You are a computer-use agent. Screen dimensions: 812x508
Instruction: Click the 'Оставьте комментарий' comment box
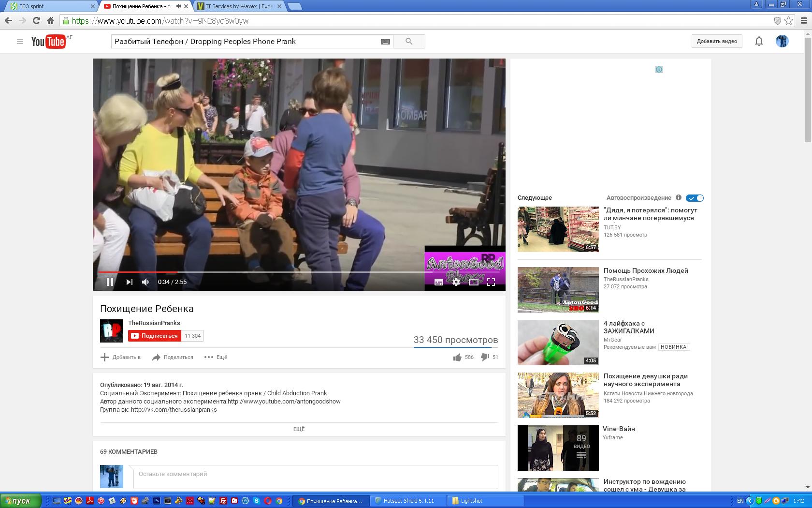pyautogui.click(x=316, y=477)
